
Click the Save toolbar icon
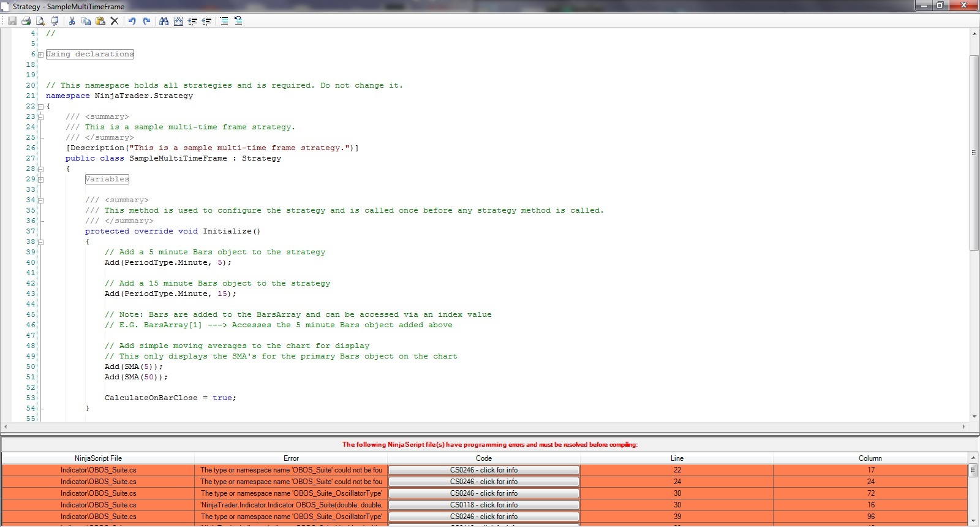[x=12, y=21]
